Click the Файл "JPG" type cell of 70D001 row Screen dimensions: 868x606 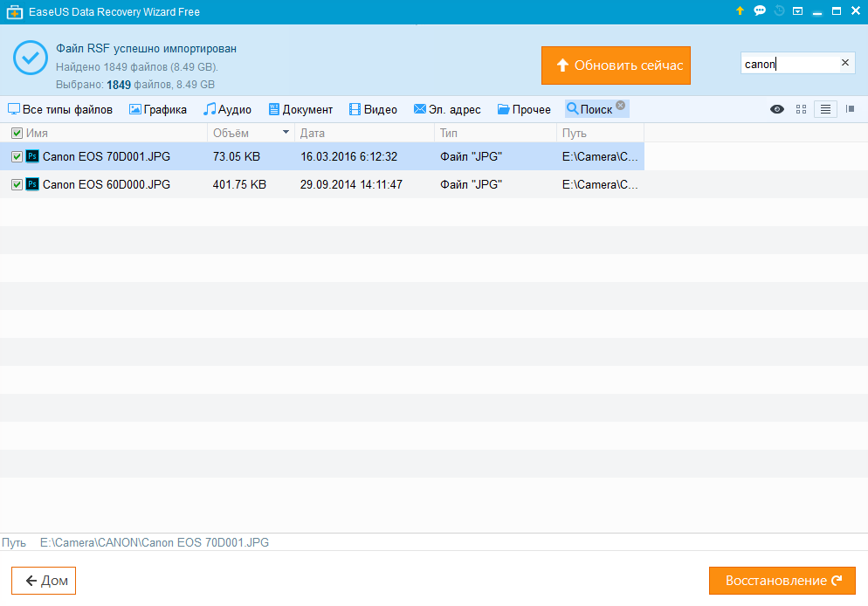click(x=471, y=156)
